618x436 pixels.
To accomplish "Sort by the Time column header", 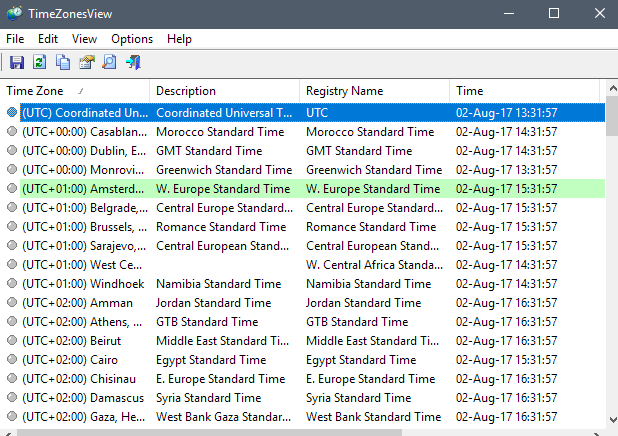I will 524,91.
